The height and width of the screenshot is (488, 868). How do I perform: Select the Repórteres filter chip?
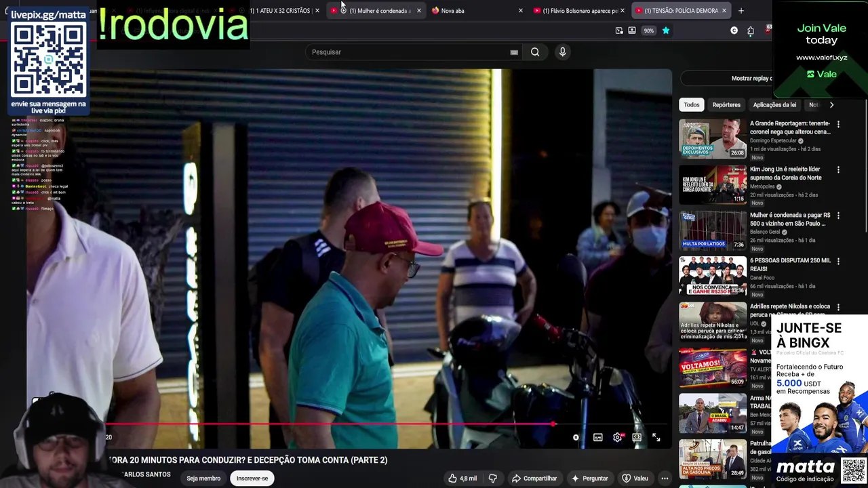point(726,105)
